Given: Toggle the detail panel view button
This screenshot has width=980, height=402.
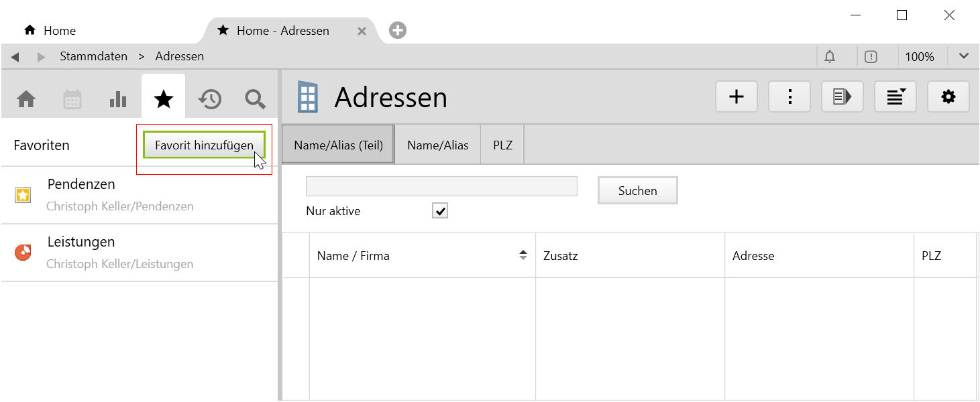Looking at the screenshot, I should pyautogui.click(x=842, y=97).
